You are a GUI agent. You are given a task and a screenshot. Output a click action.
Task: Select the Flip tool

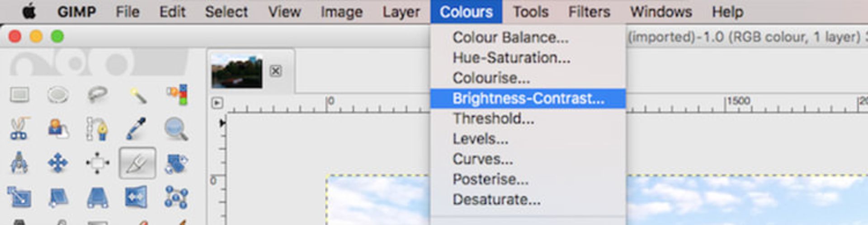coord(136,197)
